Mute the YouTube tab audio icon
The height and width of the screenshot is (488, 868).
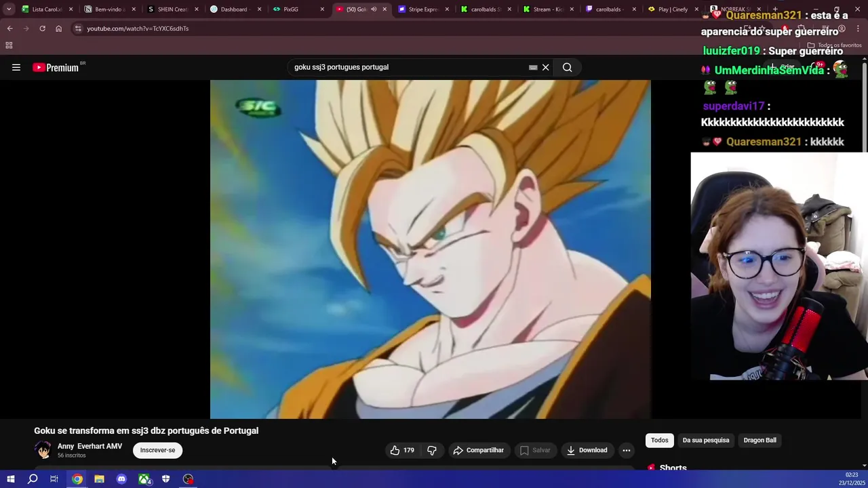pyautogui.click(x=374, y=9)
